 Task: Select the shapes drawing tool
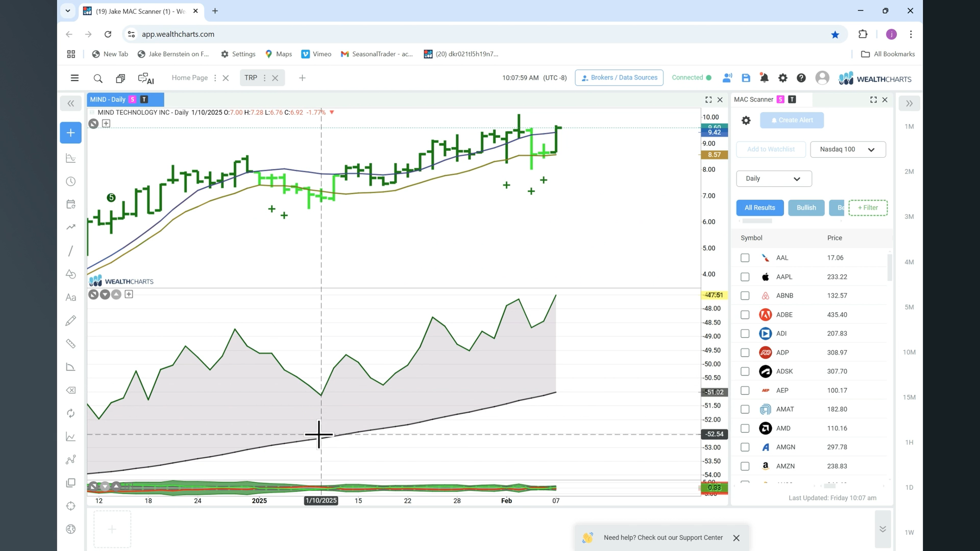[71, 274]
